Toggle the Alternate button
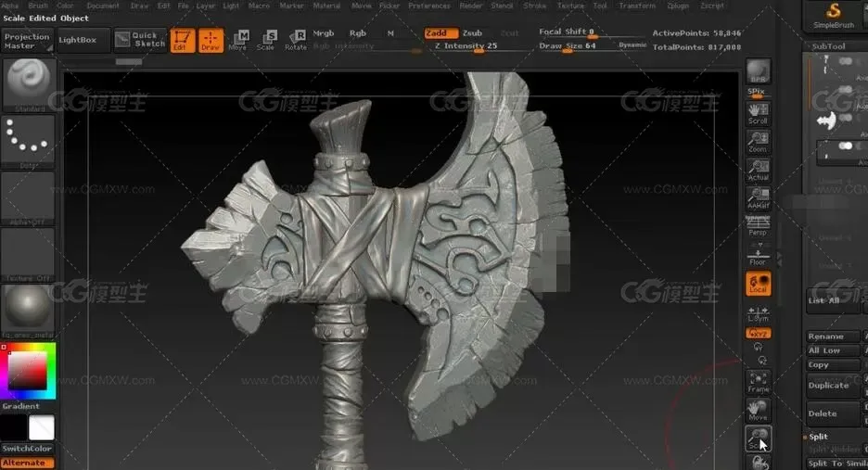This screenshot has width=868, height=470. click(27, 463)
